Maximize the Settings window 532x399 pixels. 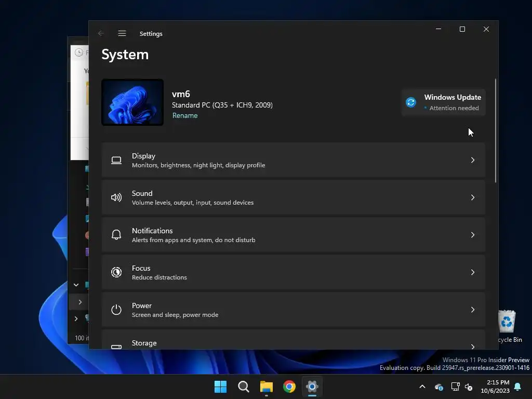pos(462,29)
